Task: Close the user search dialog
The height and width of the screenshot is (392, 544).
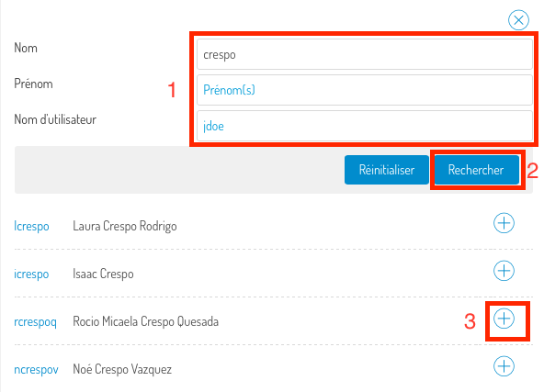Action: (518, 20)
